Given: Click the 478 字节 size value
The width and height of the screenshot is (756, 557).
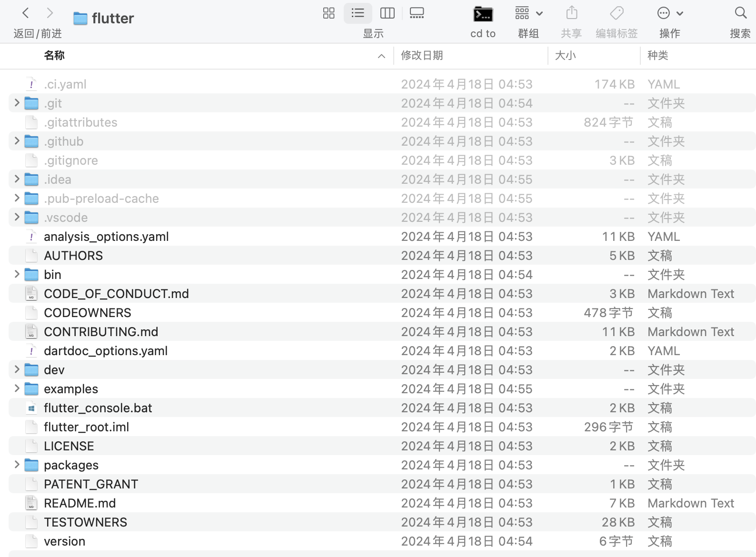Looking at the screenshot, I should [x=609, y=313].
